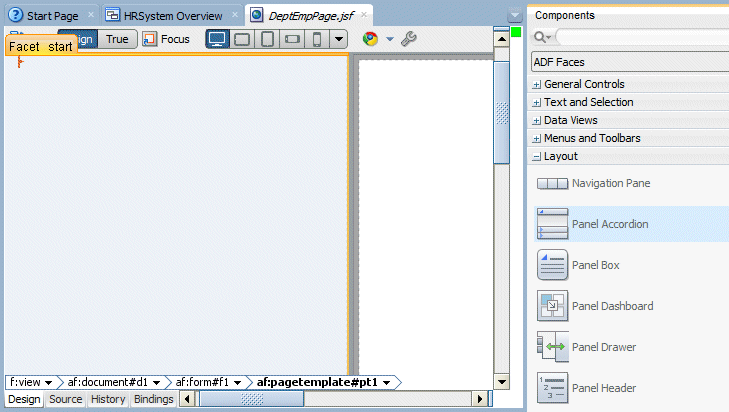Viewport: 729px width, 412px height.
Task: Click the Facet start label
Action: 41,47
